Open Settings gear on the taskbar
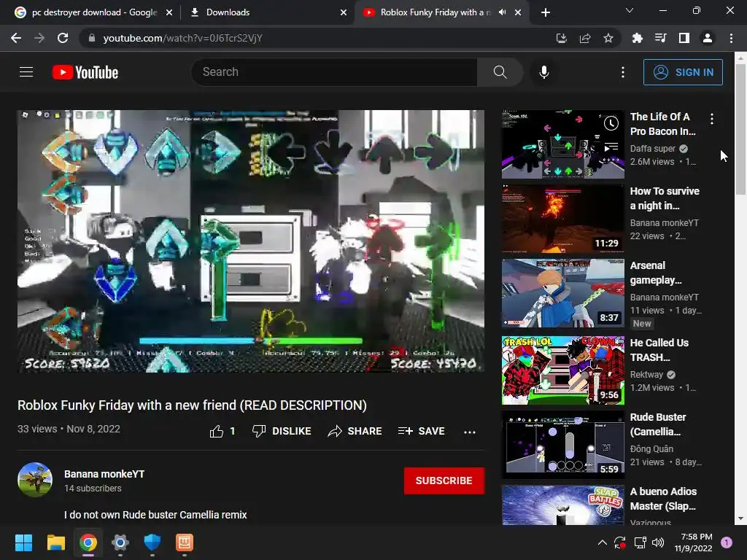Image resolution: width=747 pixels, height=560 pixels. 120,542
